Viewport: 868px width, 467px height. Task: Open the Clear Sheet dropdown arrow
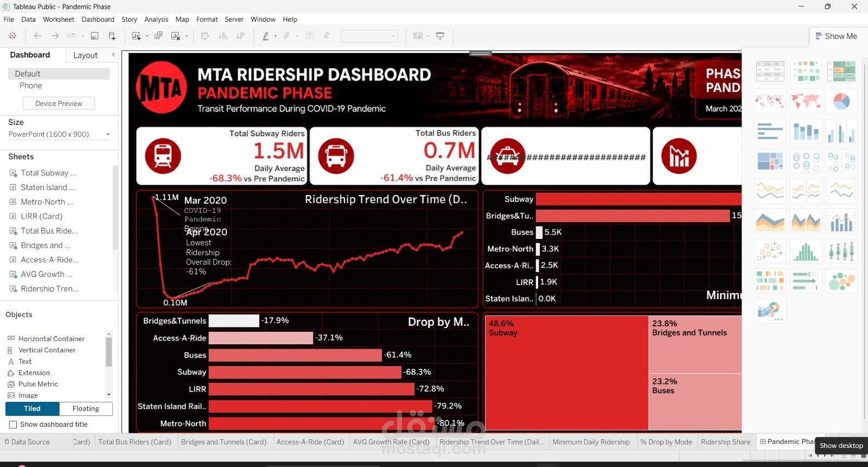point(187,36)
